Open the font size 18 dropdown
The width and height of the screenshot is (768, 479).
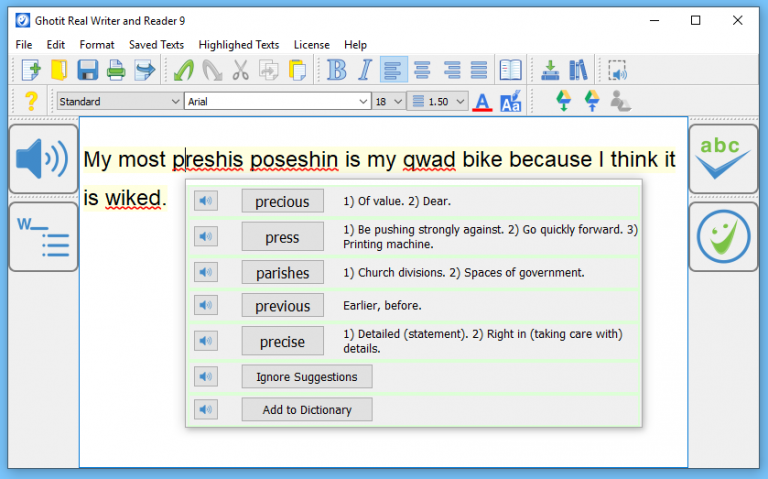(398, 101)
